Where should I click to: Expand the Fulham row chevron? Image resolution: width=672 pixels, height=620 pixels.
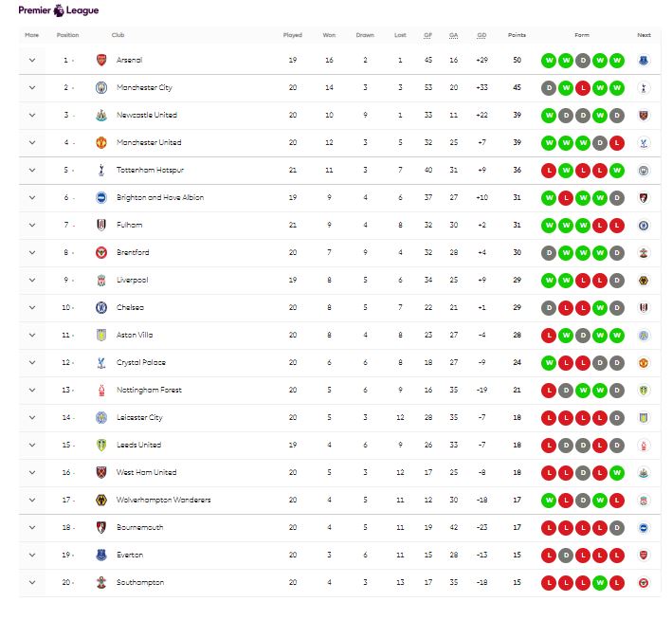click(32, 225)
